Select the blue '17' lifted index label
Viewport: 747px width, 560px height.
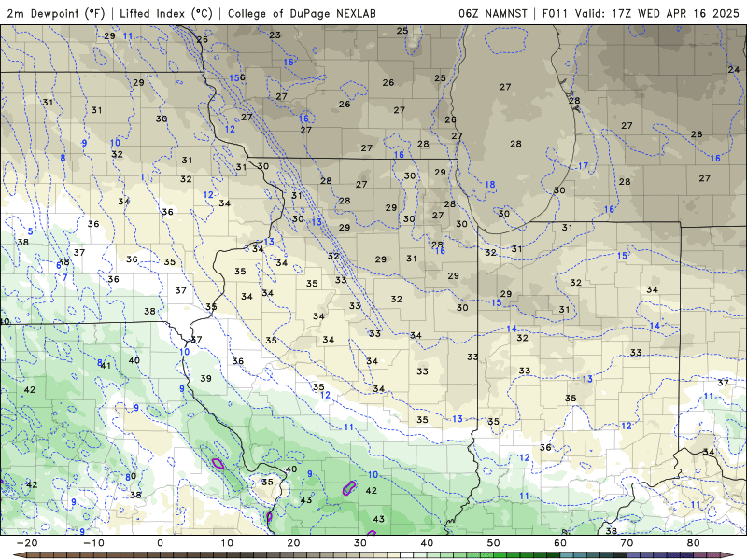583,166
